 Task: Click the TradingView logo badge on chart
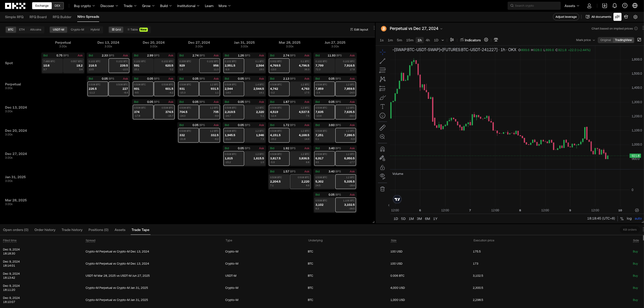coord(397,199)
